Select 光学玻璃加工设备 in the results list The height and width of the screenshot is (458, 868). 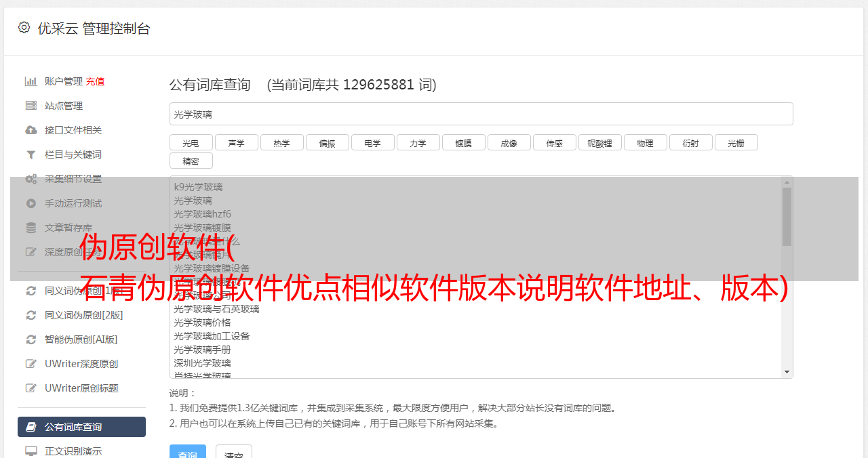click(212, 336)
